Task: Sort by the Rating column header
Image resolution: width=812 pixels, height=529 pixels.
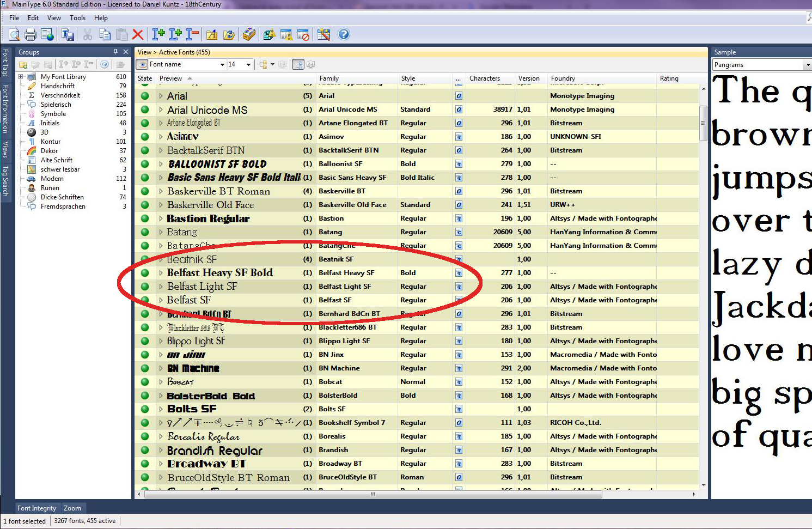Action: 677,78
